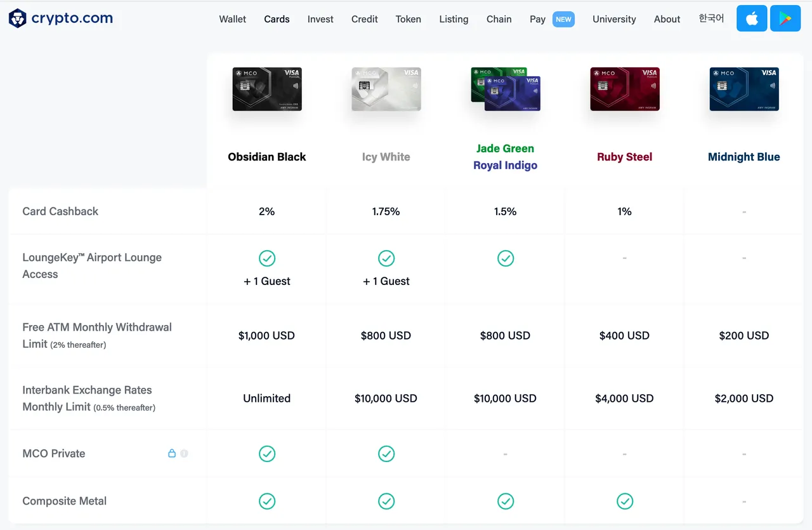The width and height of the screenshot is (812, 530).
Task: Select the Obsidian Black card image
Action: pyautogui.click(x=267, y=89)
